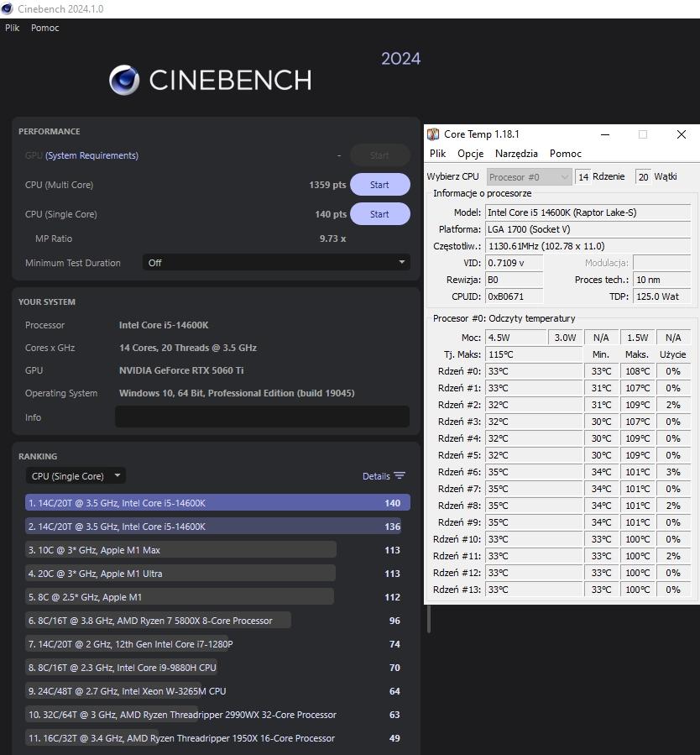This screenshot has height=755, width=700.
Task: Open the Pomoc menu in Cinebench
Action: 45,28
